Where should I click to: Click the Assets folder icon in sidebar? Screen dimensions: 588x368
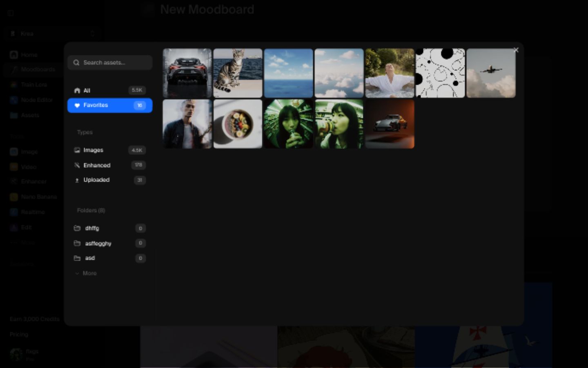tap(14, 115)
